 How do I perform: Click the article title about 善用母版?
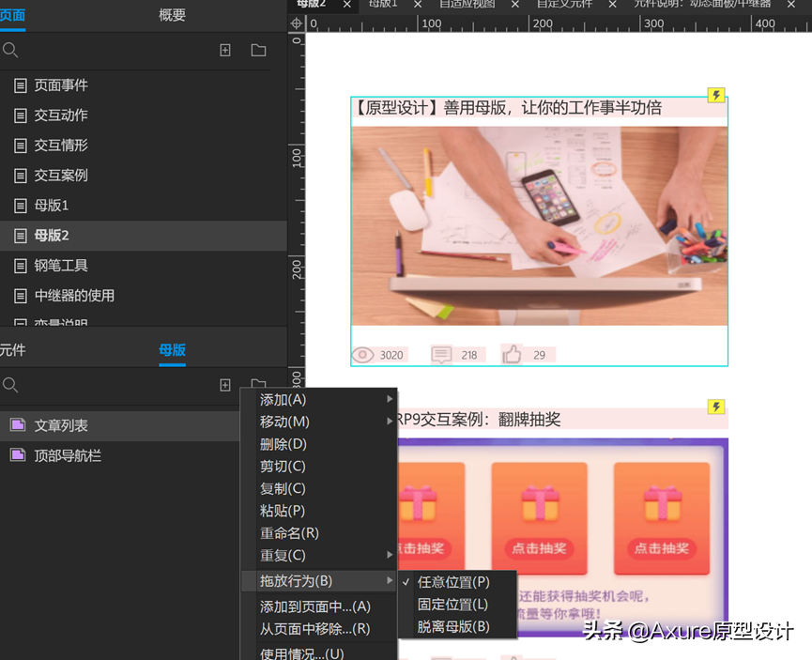(508, 108)
